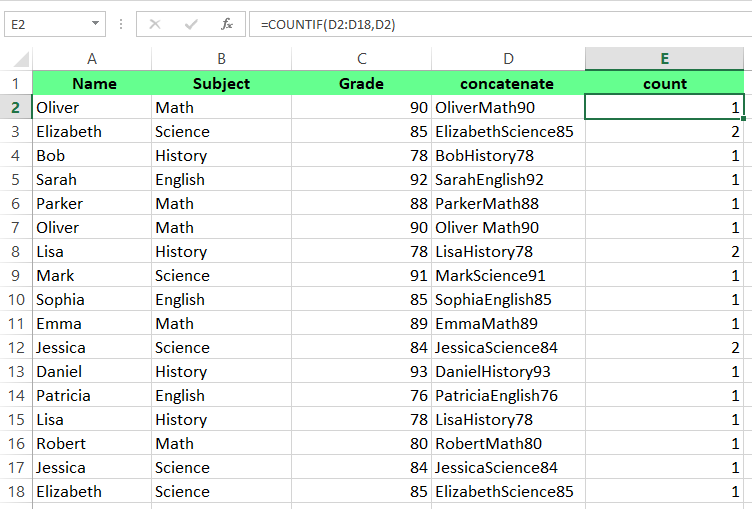Open the Name Box dropdown arrow
The height and width of the screenshot is (509, 752).
[x=95, y=24]
